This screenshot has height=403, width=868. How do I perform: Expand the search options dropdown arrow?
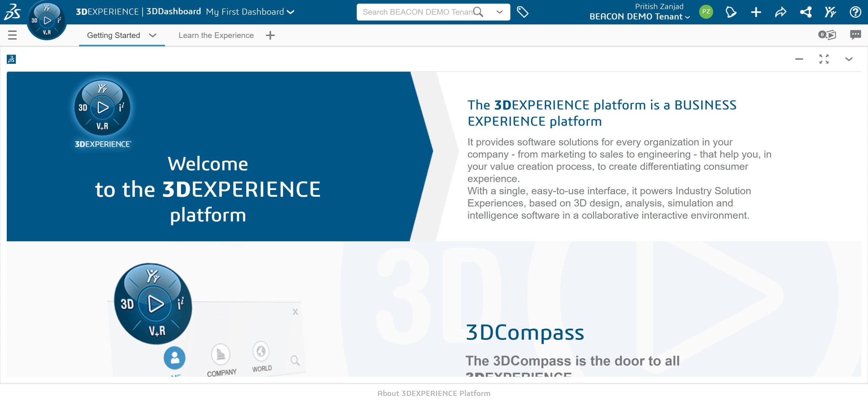(499, 12)
